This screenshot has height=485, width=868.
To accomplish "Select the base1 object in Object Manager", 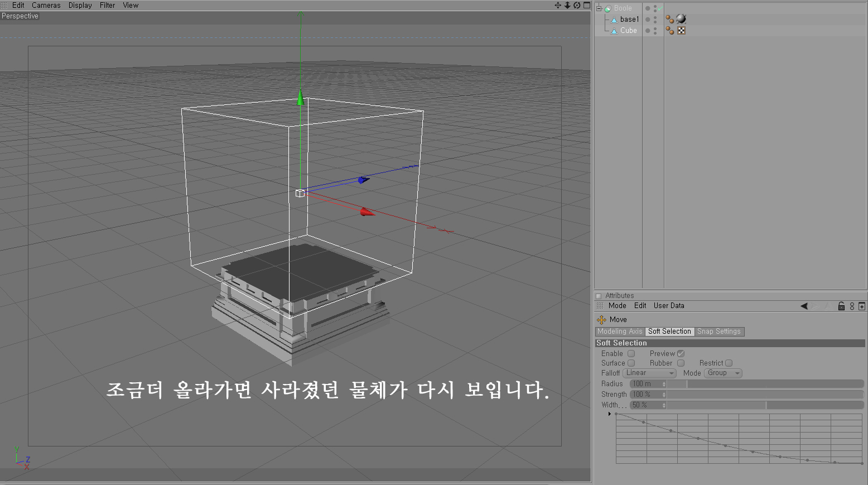I will point(630,20).
